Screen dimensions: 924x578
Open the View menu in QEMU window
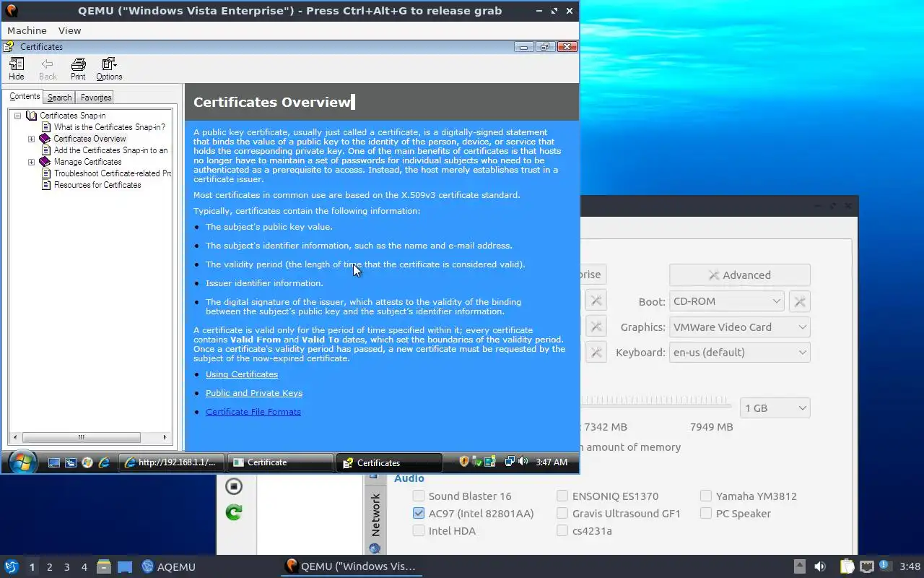tap(69, 30)
